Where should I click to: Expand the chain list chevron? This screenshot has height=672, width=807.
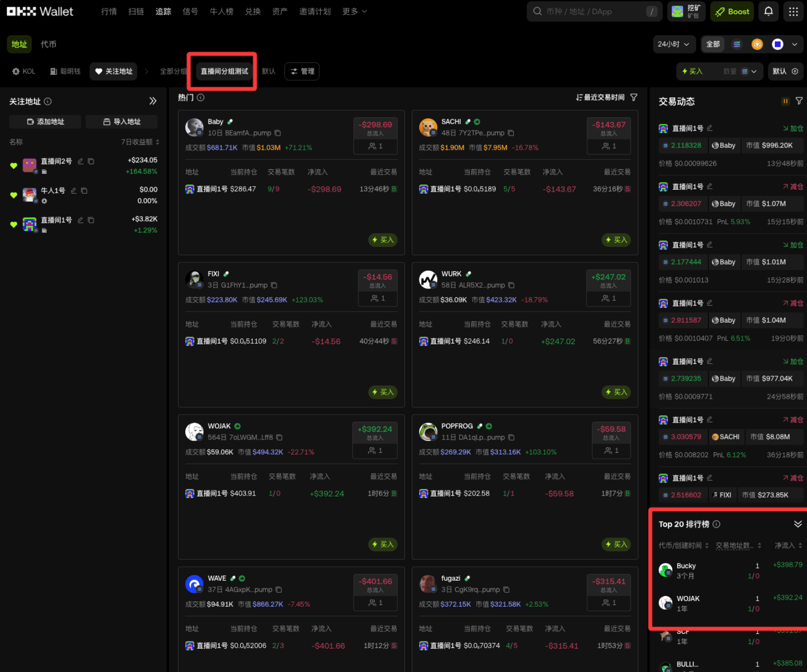(x=794, y=44)
